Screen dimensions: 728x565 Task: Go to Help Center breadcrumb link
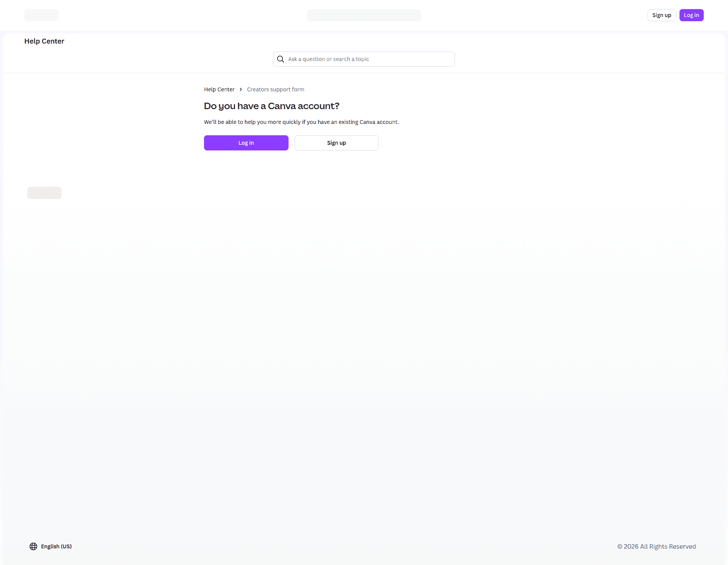coord(219,89)
